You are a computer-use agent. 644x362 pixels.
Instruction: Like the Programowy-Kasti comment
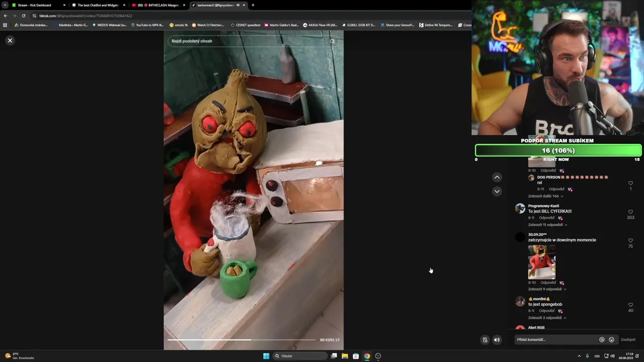630,212
